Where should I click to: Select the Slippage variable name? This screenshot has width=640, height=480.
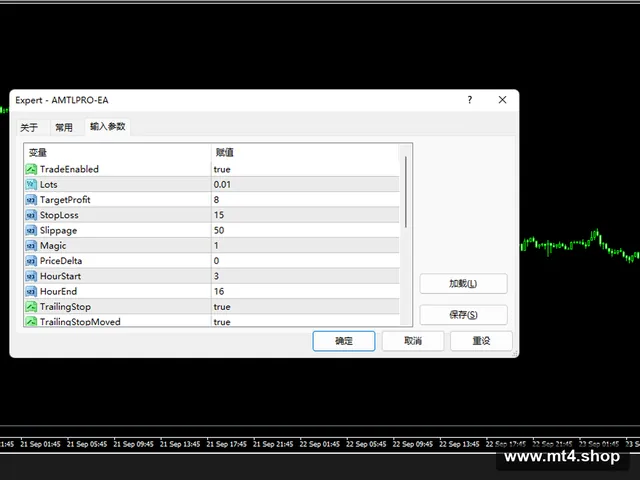58,230
